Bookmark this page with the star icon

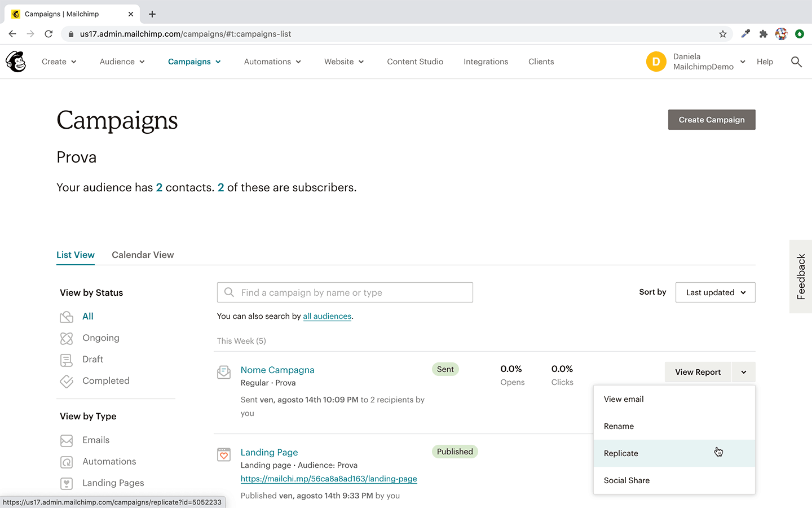pyautogui.click(x=723, y=34)
